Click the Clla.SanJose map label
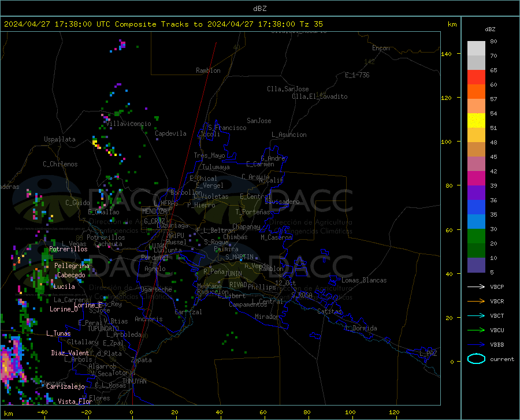Viewport: 520px width, 420px height. click(288, 89)
